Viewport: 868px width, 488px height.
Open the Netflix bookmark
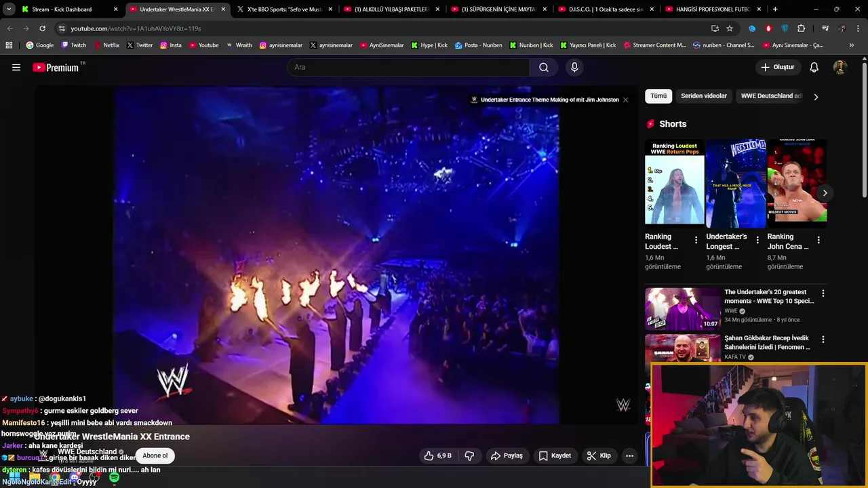pos(106,45)
